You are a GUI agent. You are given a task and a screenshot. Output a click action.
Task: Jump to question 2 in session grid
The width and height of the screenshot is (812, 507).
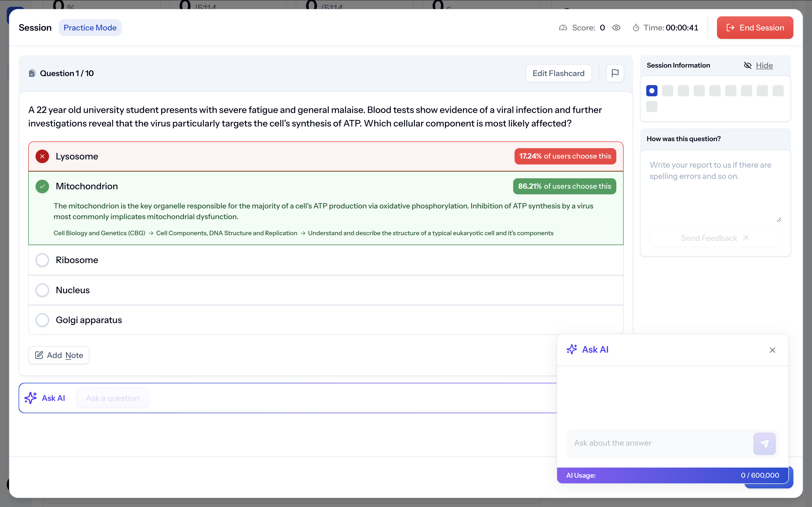667,91
